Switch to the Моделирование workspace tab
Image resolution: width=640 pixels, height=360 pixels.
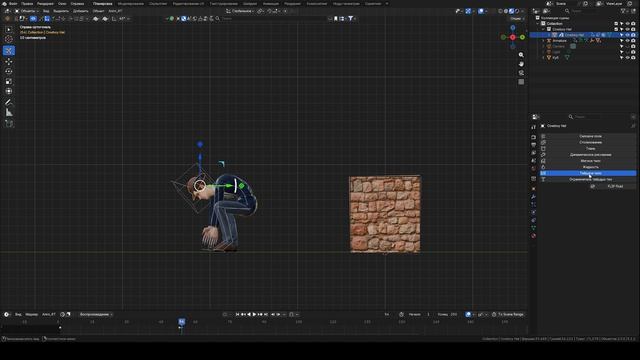tap(131, 3)
